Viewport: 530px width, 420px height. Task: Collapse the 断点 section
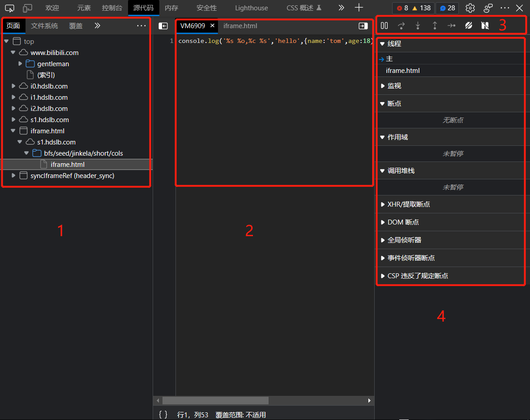(382, 104)
